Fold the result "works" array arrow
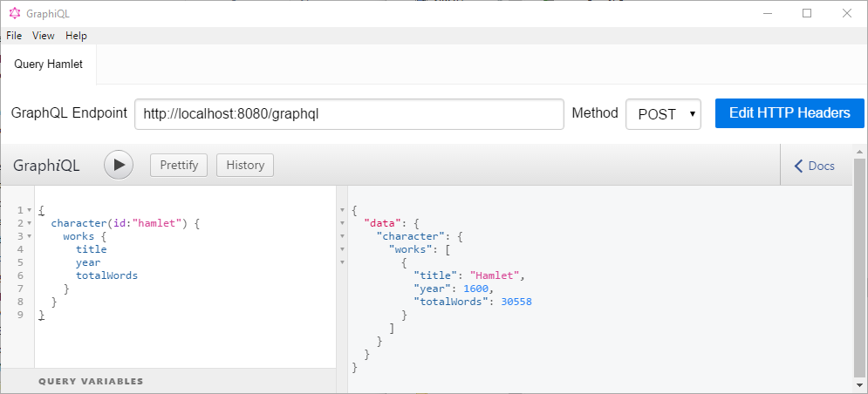 point(342,249)
